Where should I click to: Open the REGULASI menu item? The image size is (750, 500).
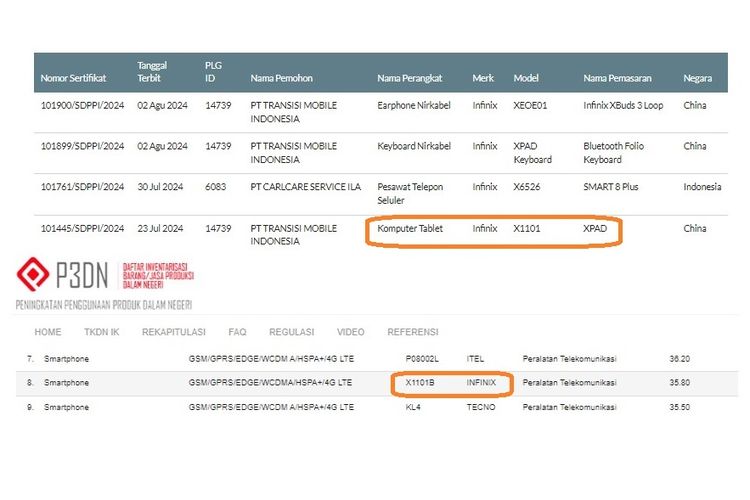[x=291, y=332]
